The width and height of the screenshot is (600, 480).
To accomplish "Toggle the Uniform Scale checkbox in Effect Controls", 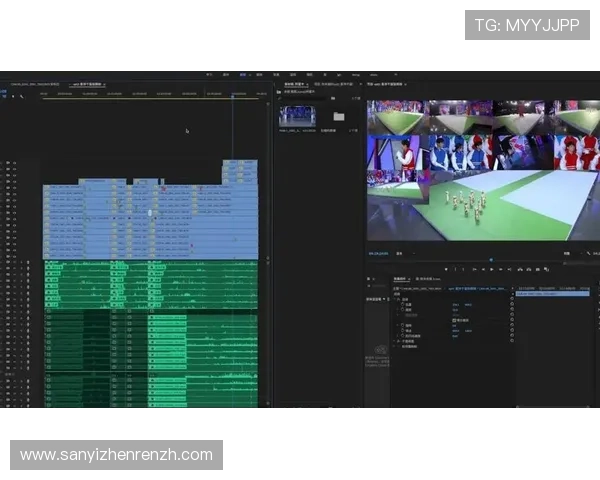I will 455,319.
